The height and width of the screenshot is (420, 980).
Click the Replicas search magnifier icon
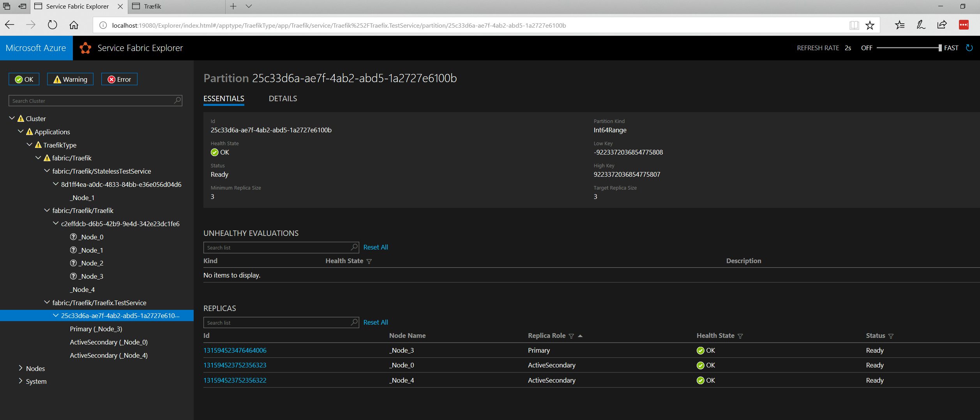coord(354,322)
